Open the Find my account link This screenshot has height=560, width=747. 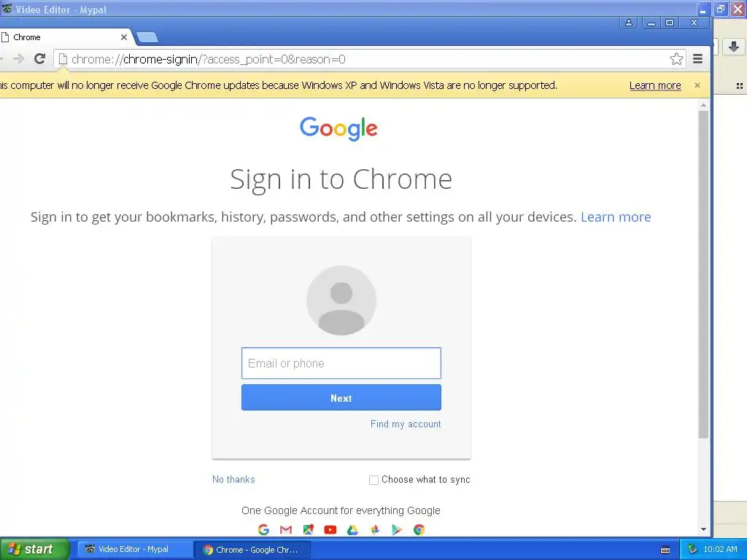click(406, 424)
